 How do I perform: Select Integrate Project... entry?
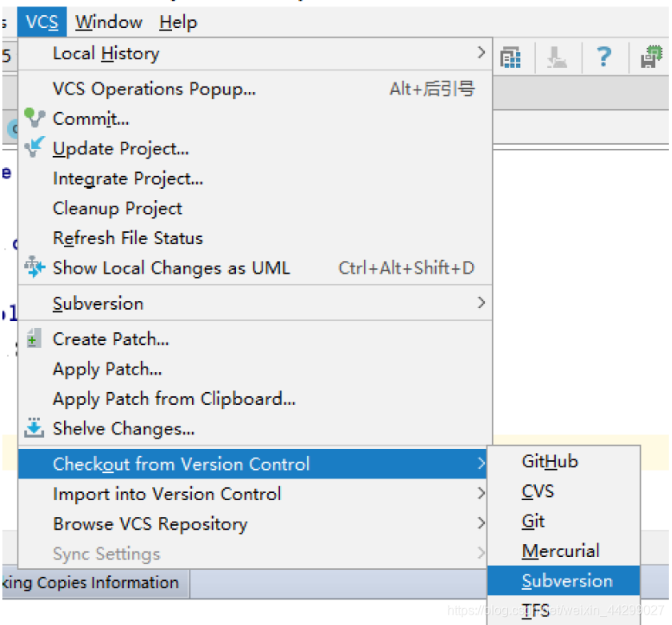255,178
